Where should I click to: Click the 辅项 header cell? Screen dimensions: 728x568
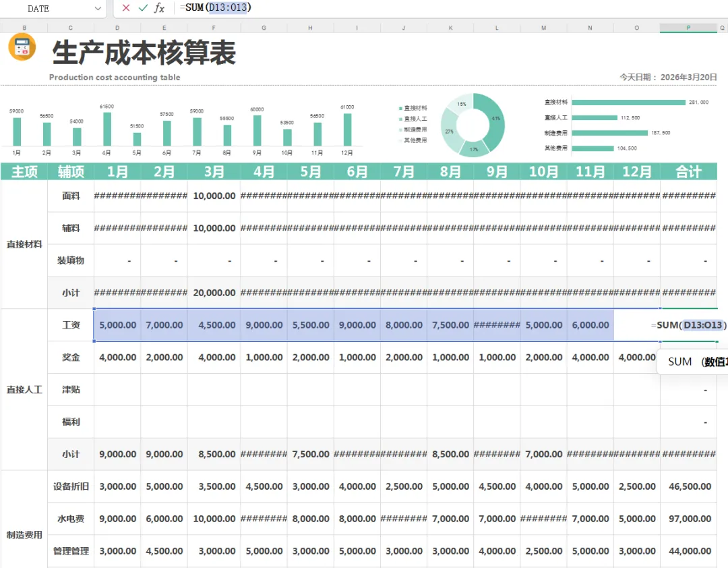[71, 171]
